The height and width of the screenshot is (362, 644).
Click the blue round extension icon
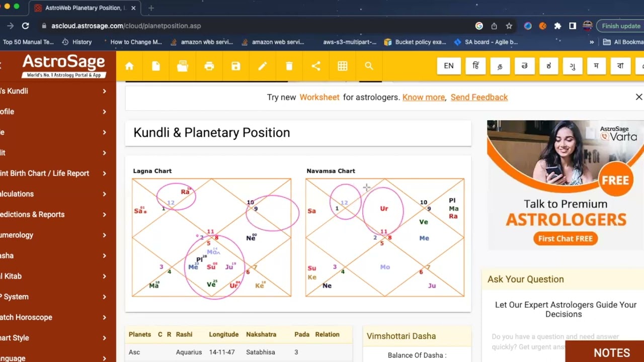point(528,26)
